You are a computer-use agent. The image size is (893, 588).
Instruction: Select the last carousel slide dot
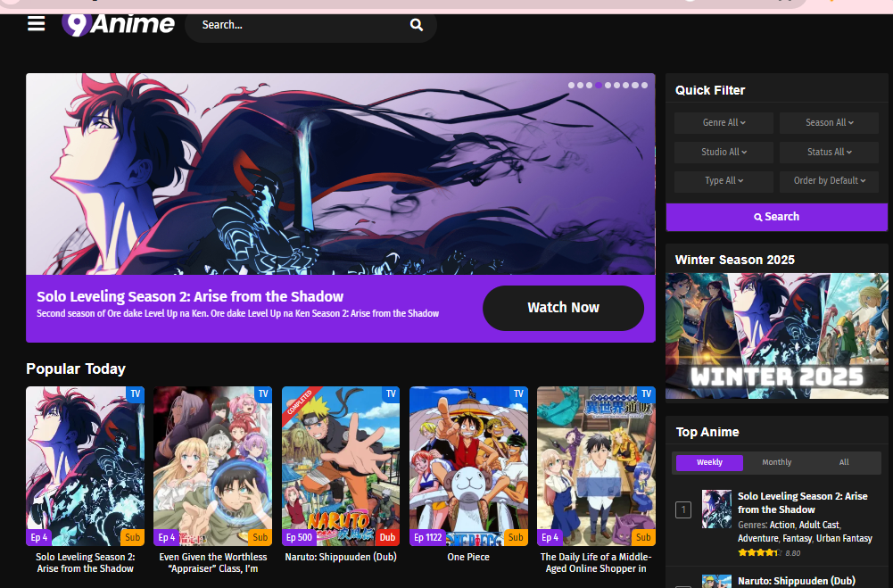[644, 86]
